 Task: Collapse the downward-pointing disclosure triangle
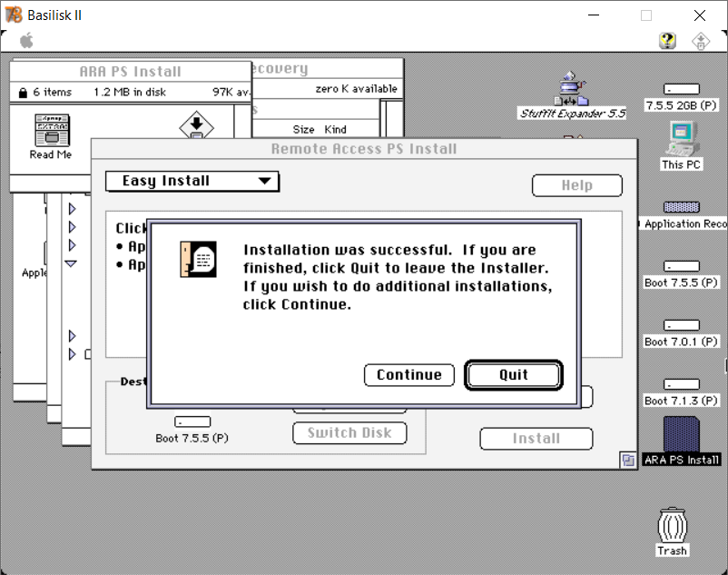point(72,263)
